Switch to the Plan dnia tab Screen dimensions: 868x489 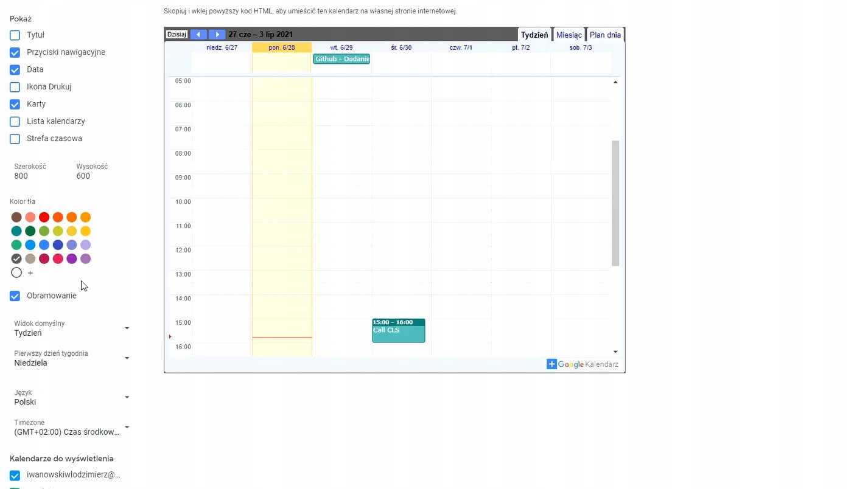coord(605,35)
